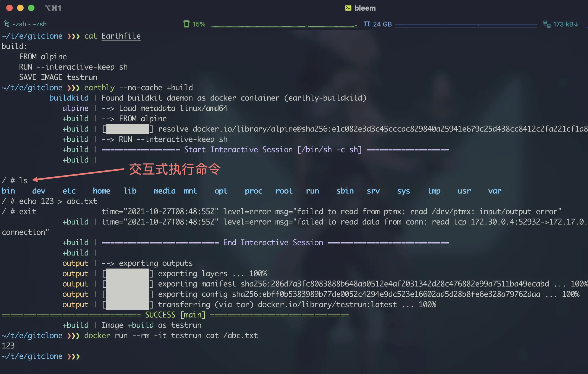Open the -zsh jobs status component
The width and height of the screenshot is (588, 374).
pyautogui.click(x=29, y=24)
